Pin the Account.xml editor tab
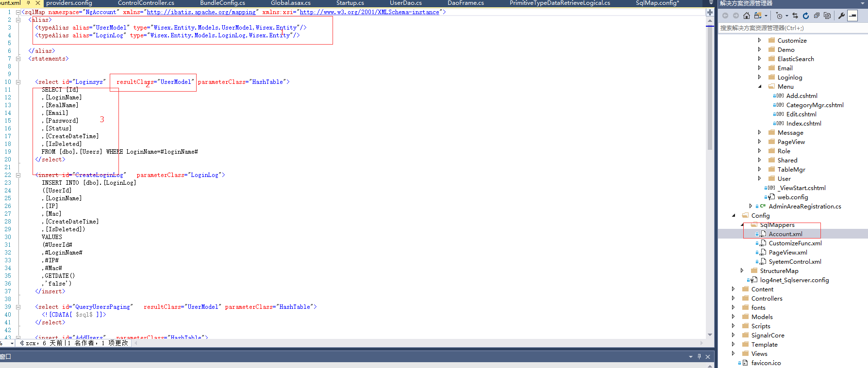868x368 pixels. tap(28, 3)
